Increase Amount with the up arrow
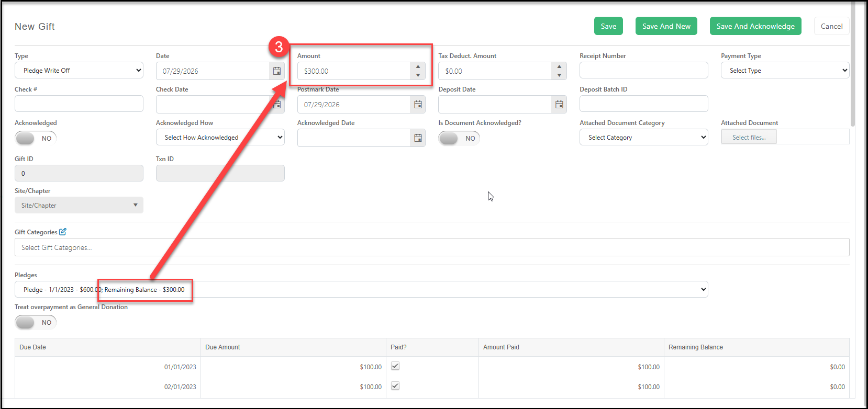The image size is (868, 409). coord(418,67)
